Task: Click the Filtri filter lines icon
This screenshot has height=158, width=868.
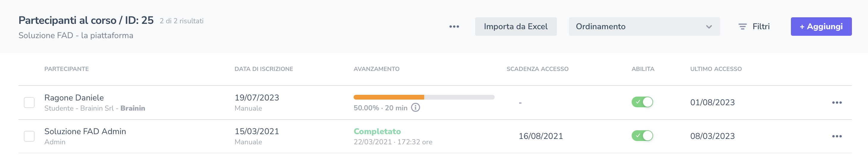Action: tap(742, 27)
